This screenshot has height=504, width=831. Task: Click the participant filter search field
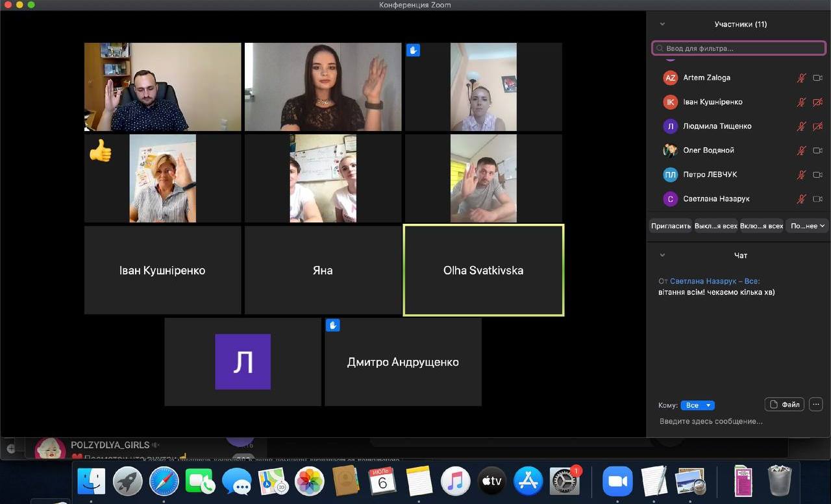coord(739,49)
